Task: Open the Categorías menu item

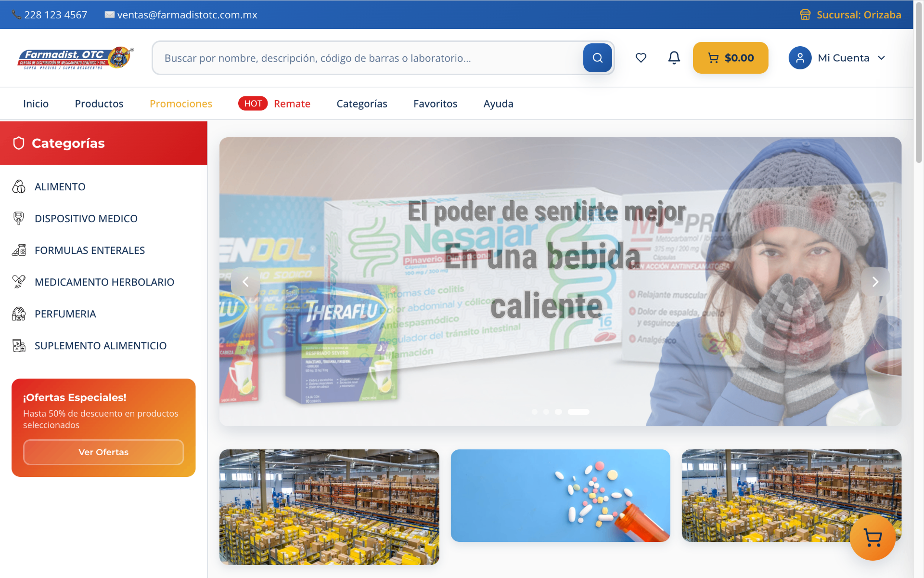Action: point(362,104)
